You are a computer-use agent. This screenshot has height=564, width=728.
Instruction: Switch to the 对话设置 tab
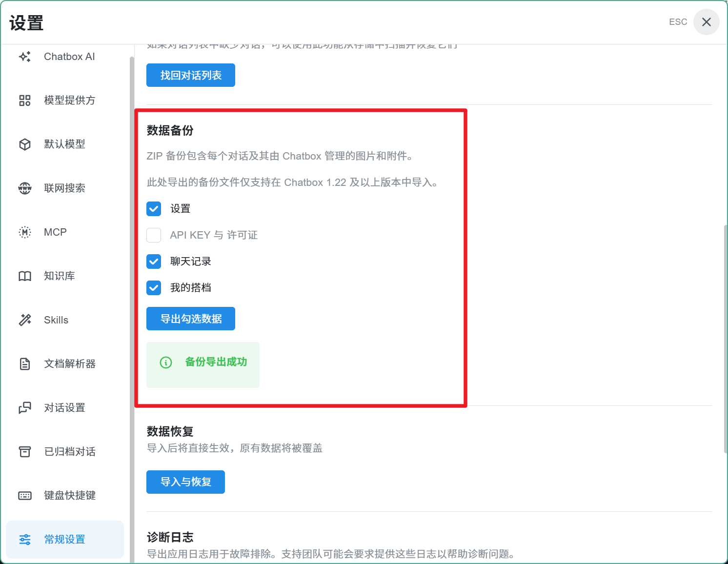click(x=65, y=408)
